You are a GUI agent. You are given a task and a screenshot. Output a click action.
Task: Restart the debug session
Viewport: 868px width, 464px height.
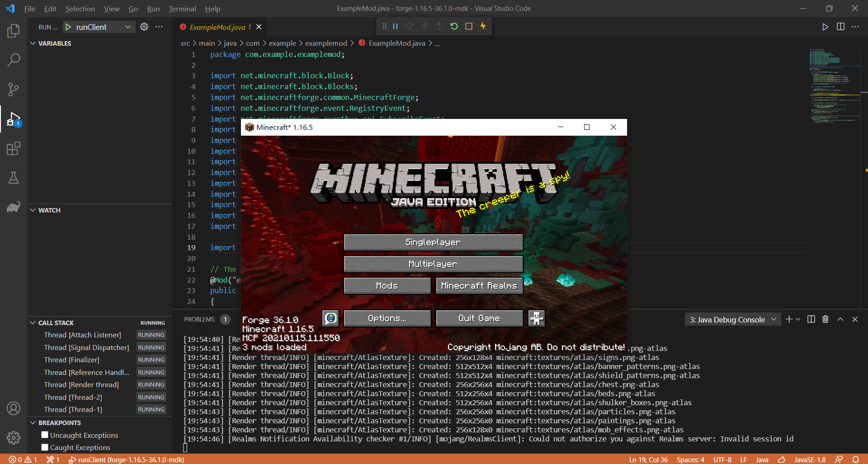click(454, 26)
